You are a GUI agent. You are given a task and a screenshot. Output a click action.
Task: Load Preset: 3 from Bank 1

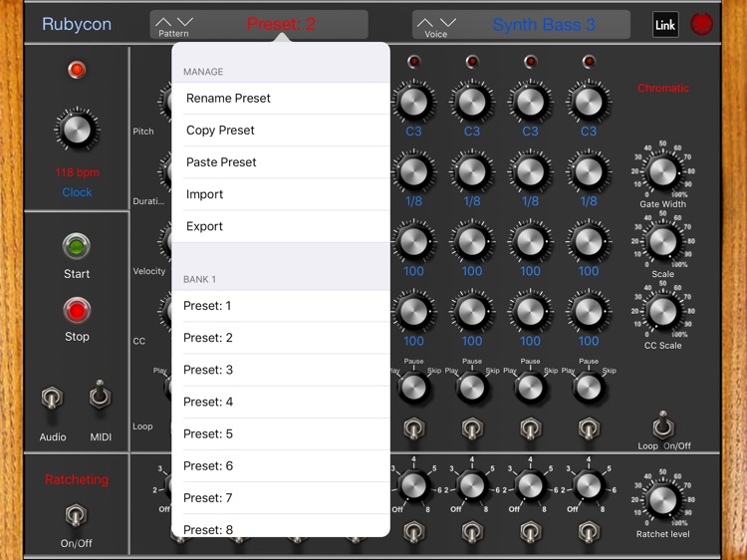point(281,370)
